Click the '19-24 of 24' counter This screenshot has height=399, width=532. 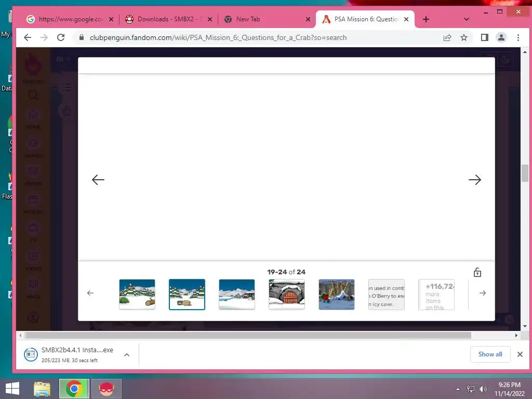(x=286, y=272)
